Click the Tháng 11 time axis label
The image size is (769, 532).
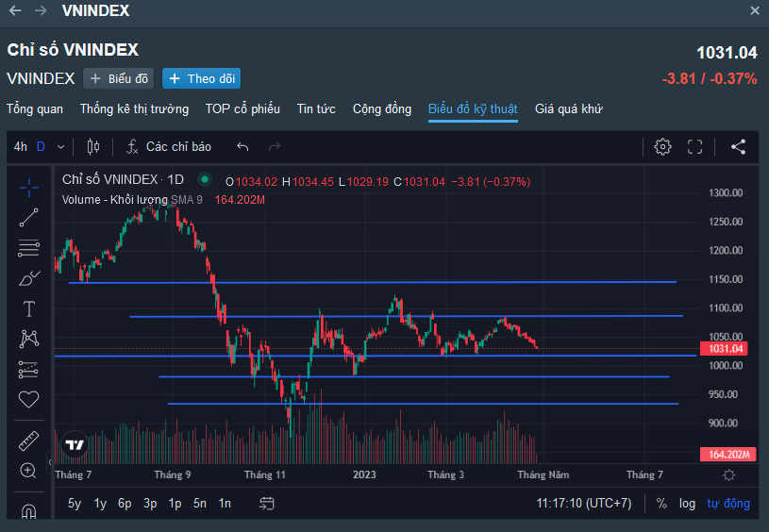tap(265, 474)
